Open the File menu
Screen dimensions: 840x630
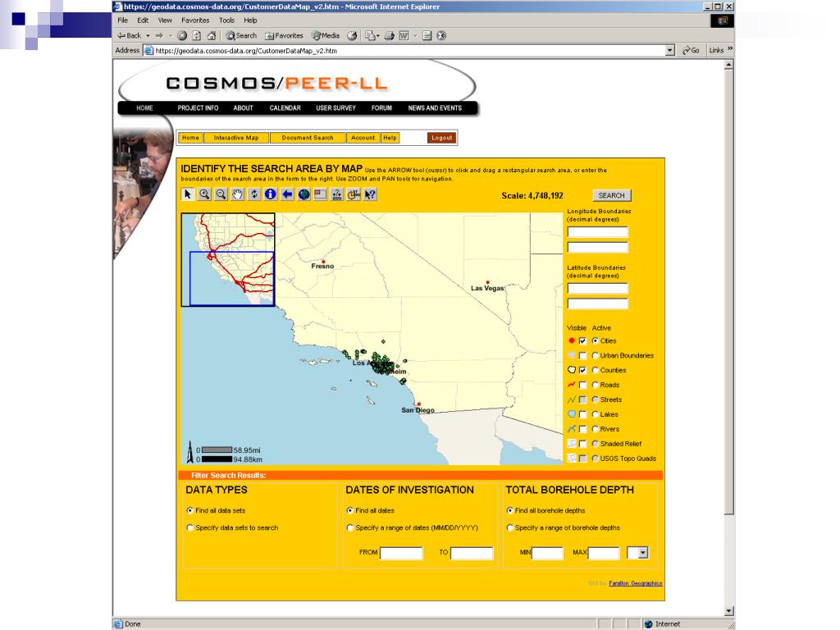click(123, 21)
